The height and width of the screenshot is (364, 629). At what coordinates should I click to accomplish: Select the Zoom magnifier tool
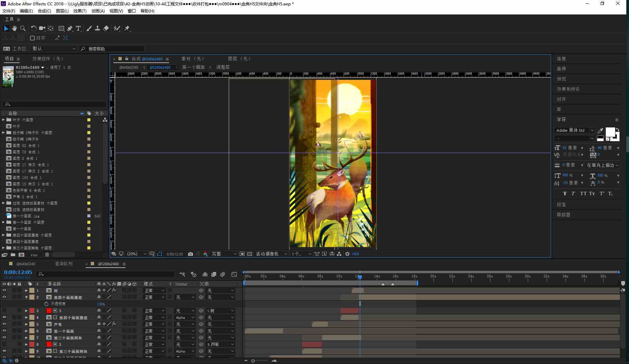[x=23, y=29]
